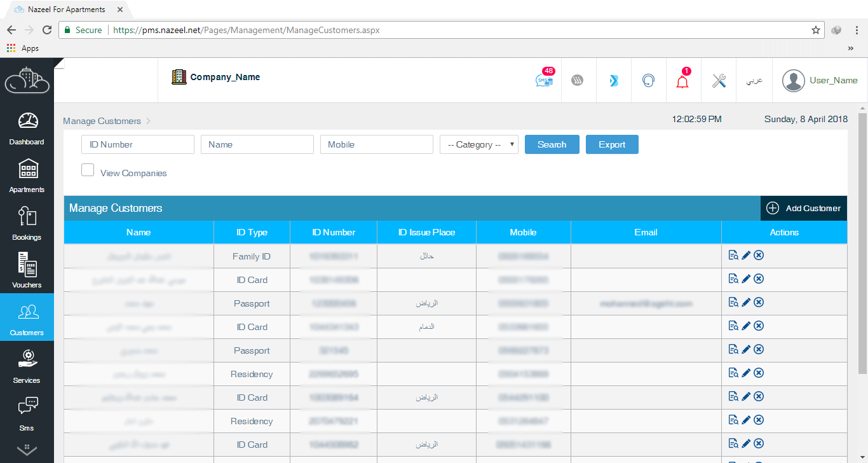Enable the View Companies checkbox

pyautogui.click(x=87, y=170)
